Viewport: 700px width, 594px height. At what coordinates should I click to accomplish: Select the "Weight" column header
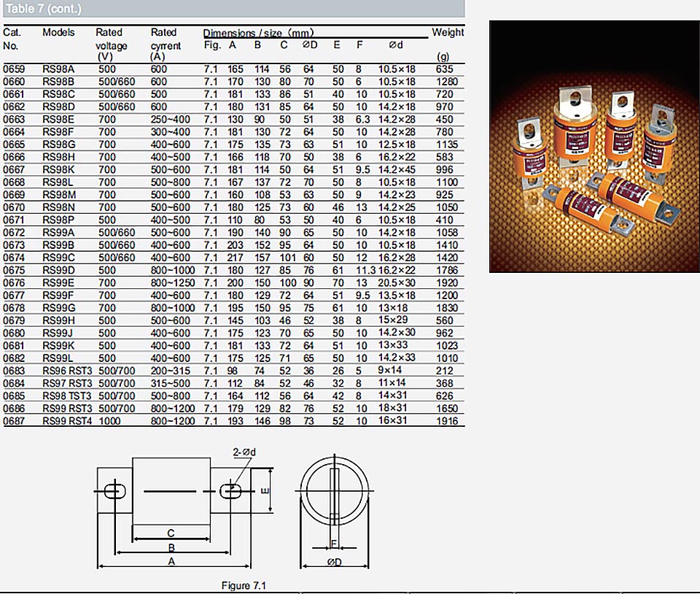pos(448,32)
